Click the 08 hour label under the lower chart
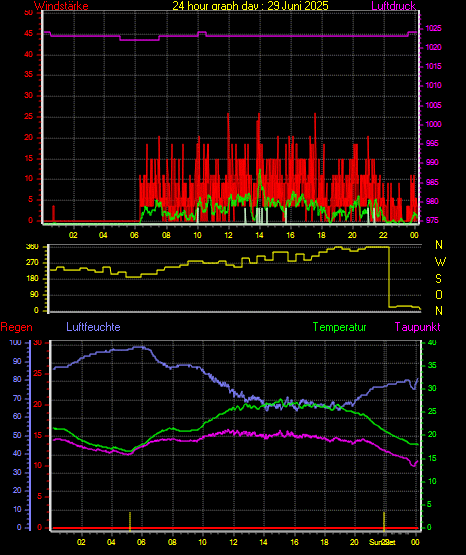 [x=172, y=542]
